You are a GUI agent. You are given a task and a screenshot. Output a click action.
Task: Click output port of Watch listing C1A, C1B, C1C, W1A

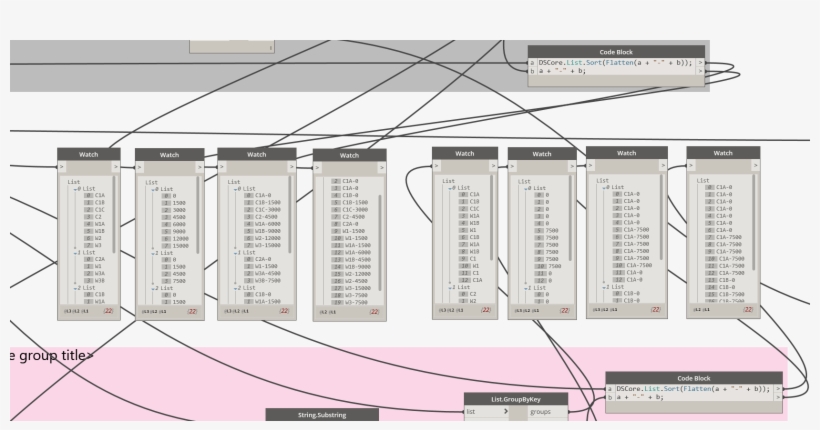coord(493,166)
